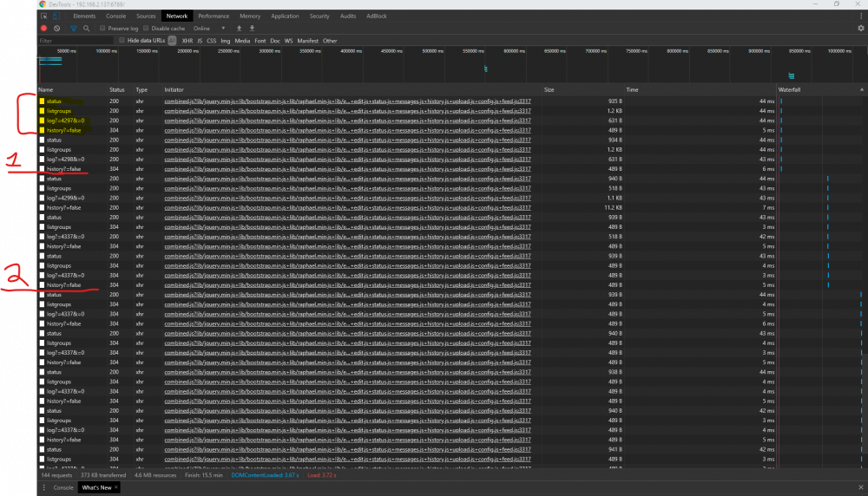Viewport: 868px width, 496px height.
Task: Go to the Memory tab
Action: [250, 16]
